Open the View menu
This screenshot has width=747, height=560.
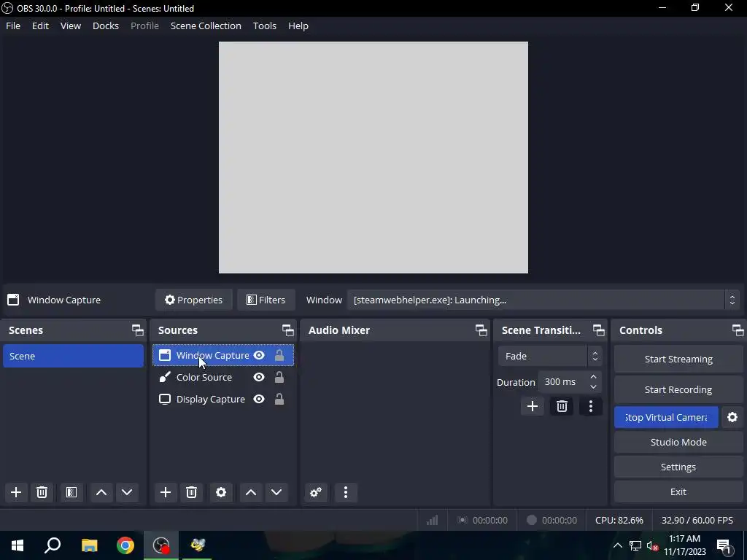click(x=71, y=26)
